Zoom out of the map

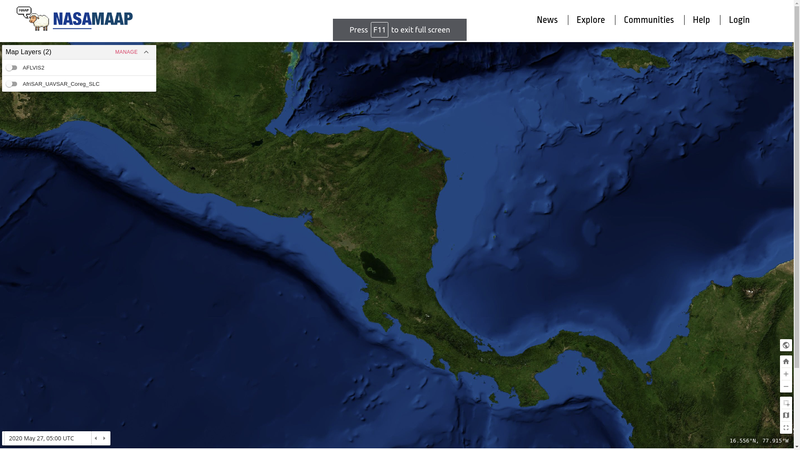point(786,387)
